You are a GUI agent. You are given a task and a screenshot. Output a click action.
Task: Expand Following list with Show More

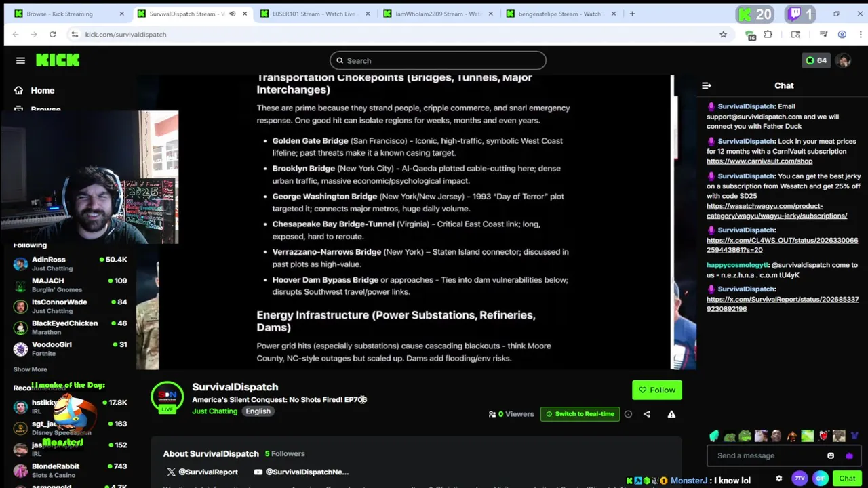click(x=31, y=369)
